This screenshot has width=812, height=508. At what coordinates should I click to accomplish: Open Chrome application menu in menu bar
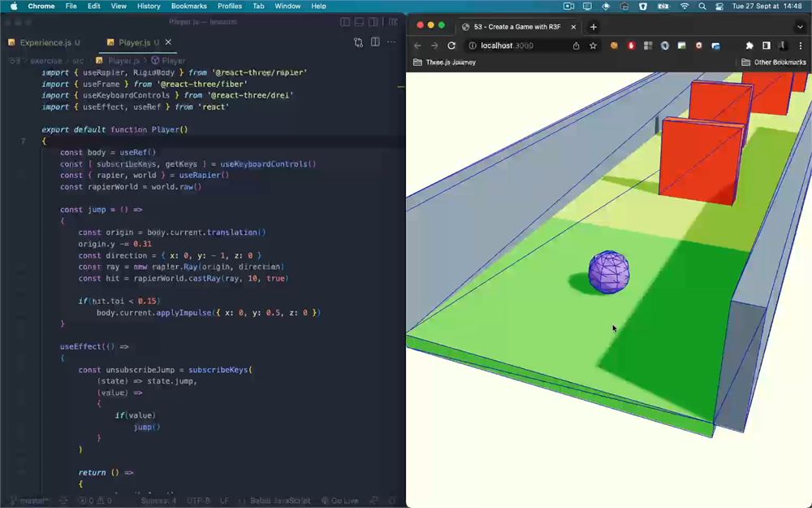click(41, 7)
